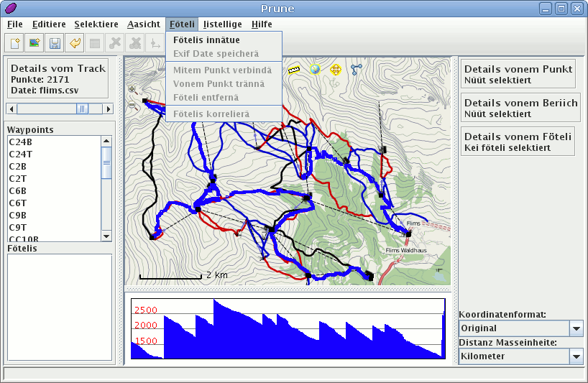Toggle the scale bar icon on map
Viewport: 588px width, 383px height.
[294, 70]
